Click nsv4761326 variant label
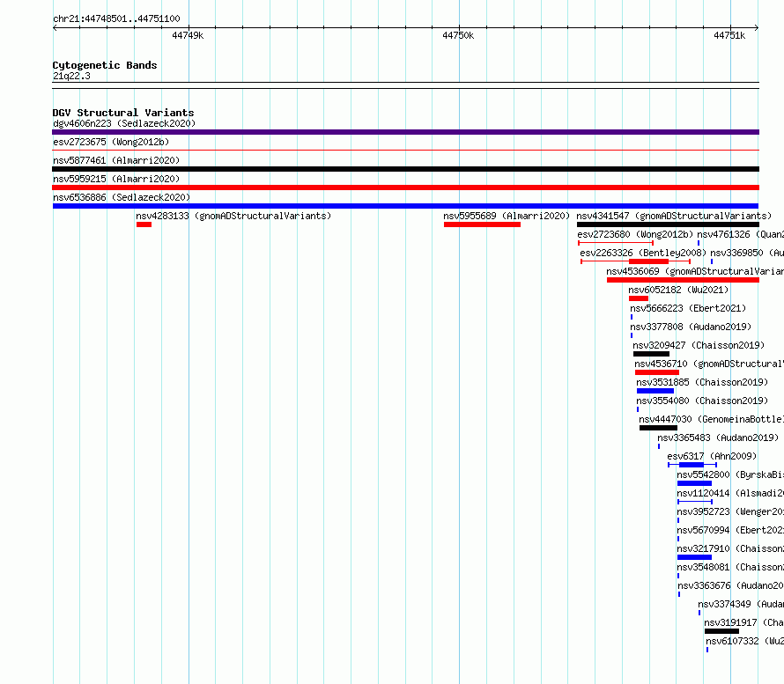 741,234
